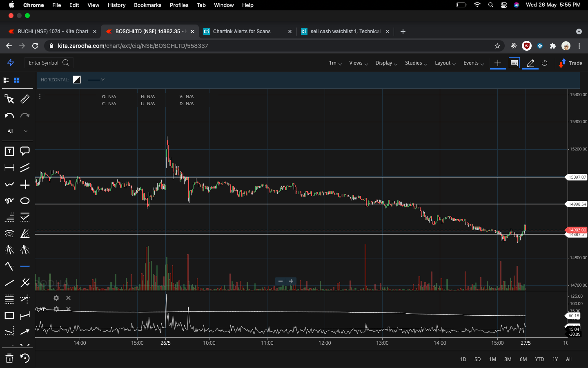
Task: Open the ATR study settings gear
Action: point(56,310)
